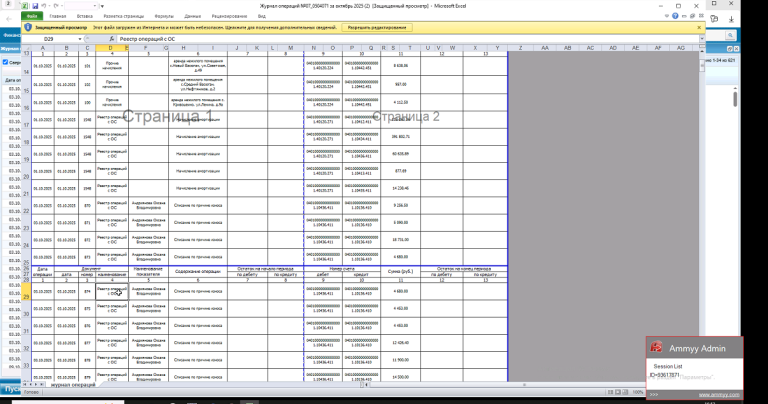Switch to the Вставка ribbon tab
The image size is (768, 404).
coord(85,16)
